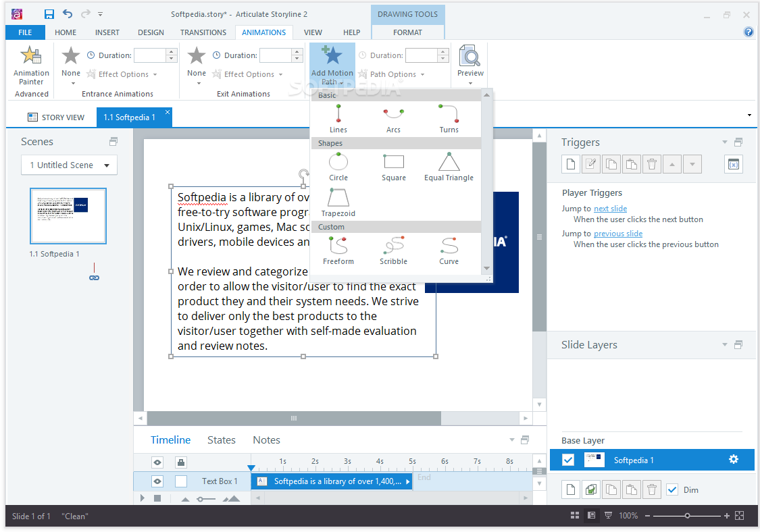This screenshot has width=760, height=532.
Task: Stop timeline playback
Action: coord(157,498)
